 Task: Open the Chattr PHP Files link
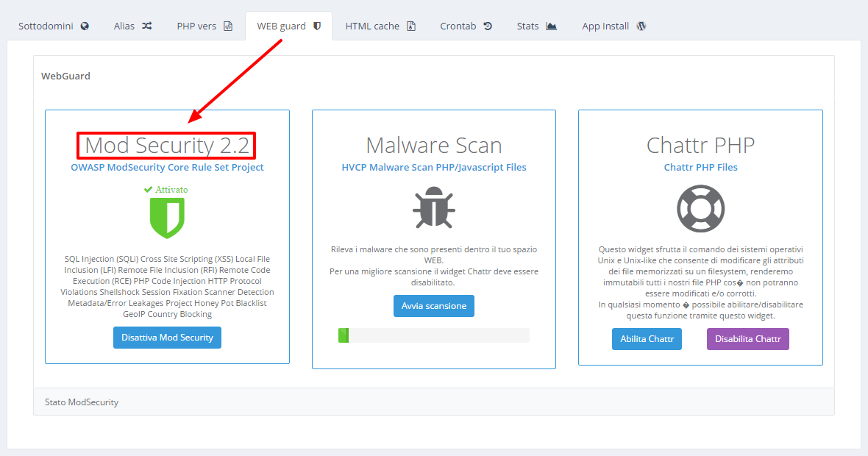pos(701,167)
